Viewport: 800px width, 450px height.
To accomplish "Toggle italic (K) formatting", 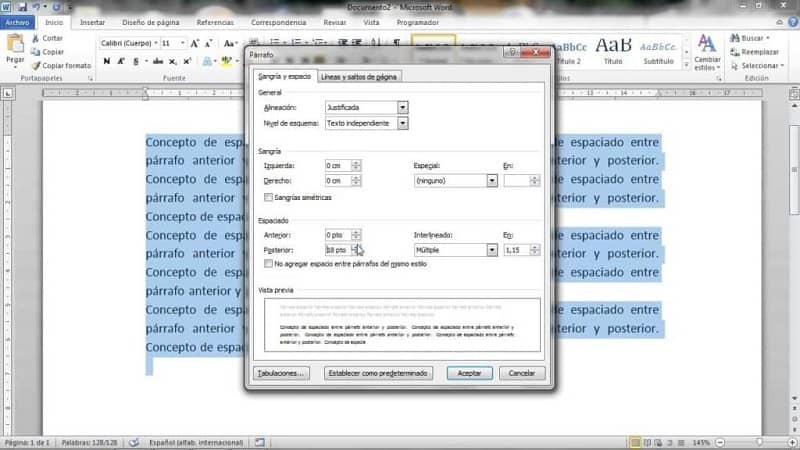I will point(121,61).
